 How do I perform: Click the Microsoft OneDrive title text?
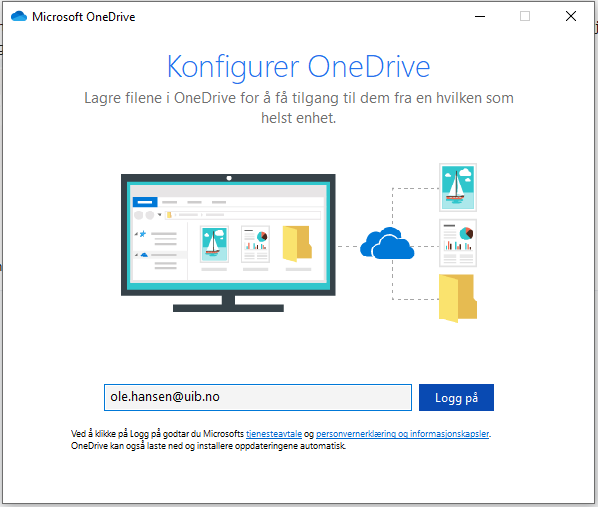coord(84,17)
